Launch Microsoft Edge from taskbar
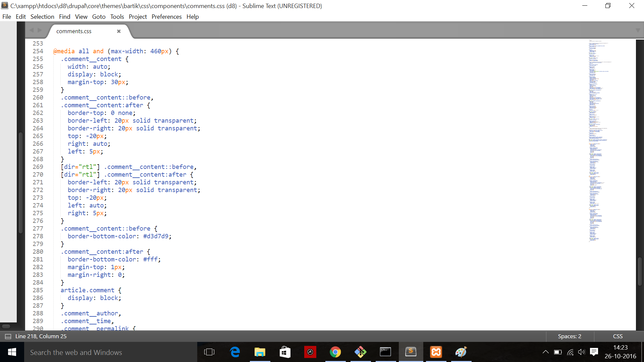Viewport: 644px width, 362px height. click(235, 352)
